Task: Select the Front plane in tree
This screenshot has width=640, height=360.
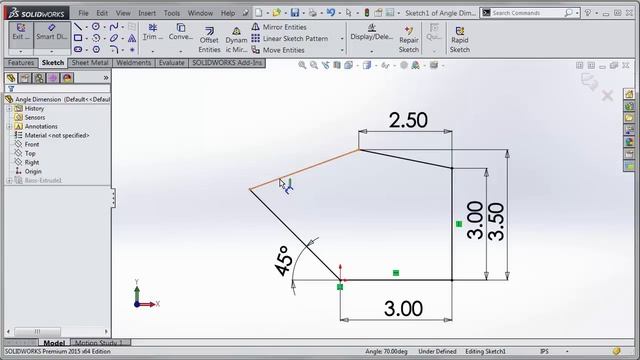Action: pyautogui.click(x=32, y=144)
